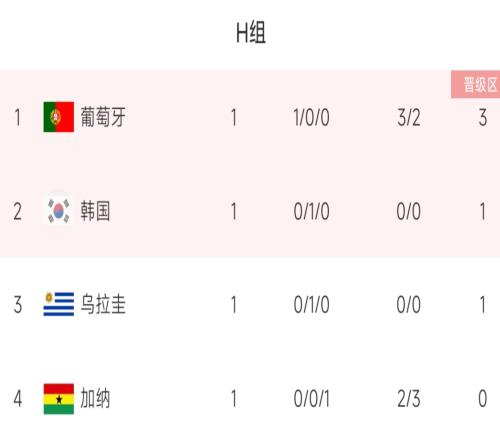Open team 韩国 from the standings

[95, 211]
